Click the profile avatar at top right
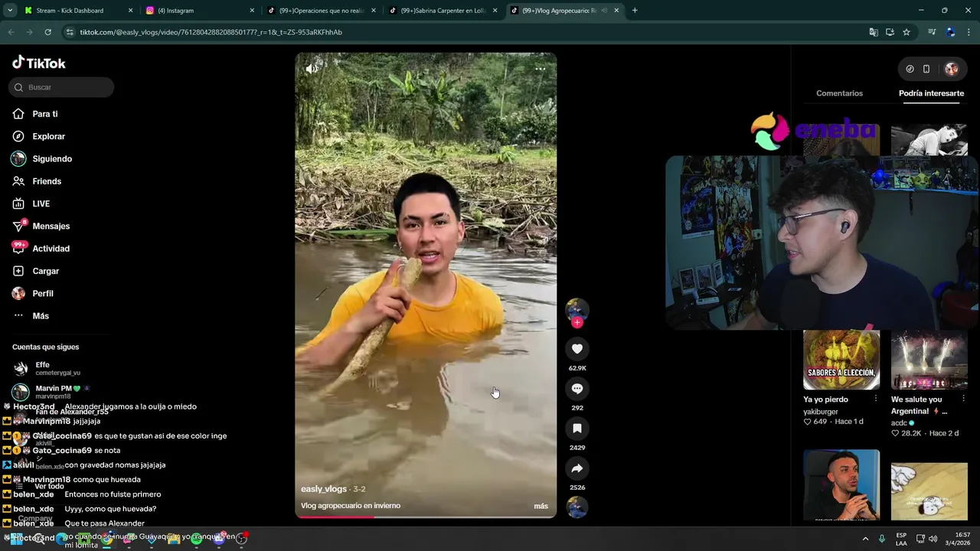 coord(951,69)
